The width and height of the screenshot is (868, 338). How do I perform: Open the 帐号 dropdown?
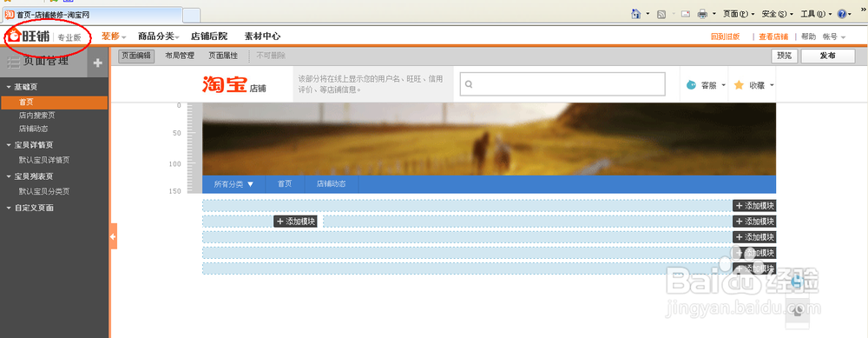[x=833, y=36]
